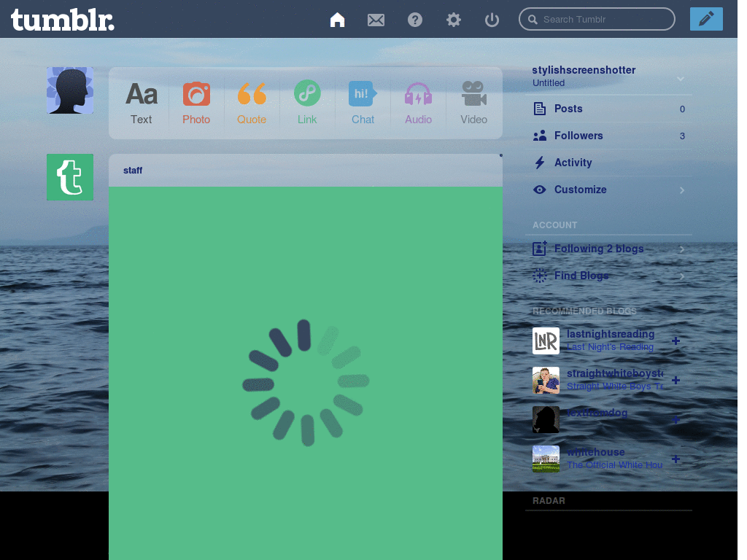Click the Following blogs contact icon
The height and width of the screenshot is (560, 747).
coord(539,248)
